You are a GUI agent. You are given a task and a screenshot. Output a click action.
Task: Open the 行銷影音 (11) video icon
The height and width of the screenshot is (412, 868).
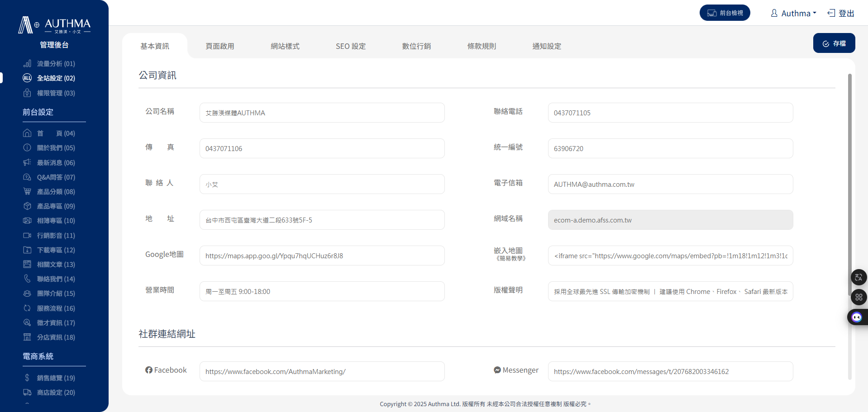[27, 236]
